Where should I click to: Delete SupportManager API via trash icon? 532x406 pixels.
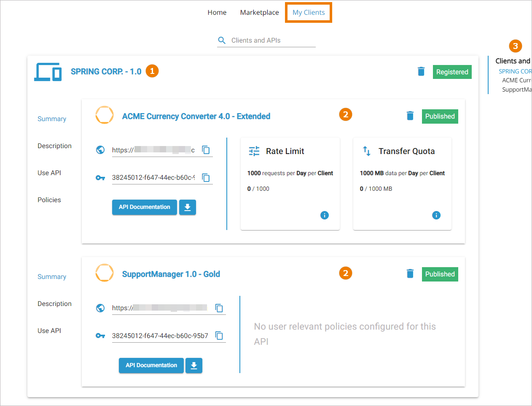410,273
